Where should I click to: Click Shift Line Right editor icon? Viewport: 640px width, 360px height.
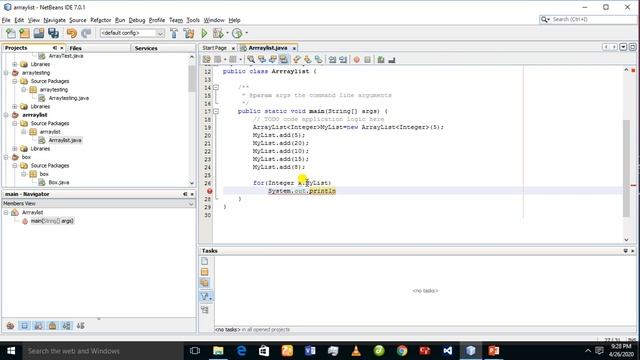(343, 60)
